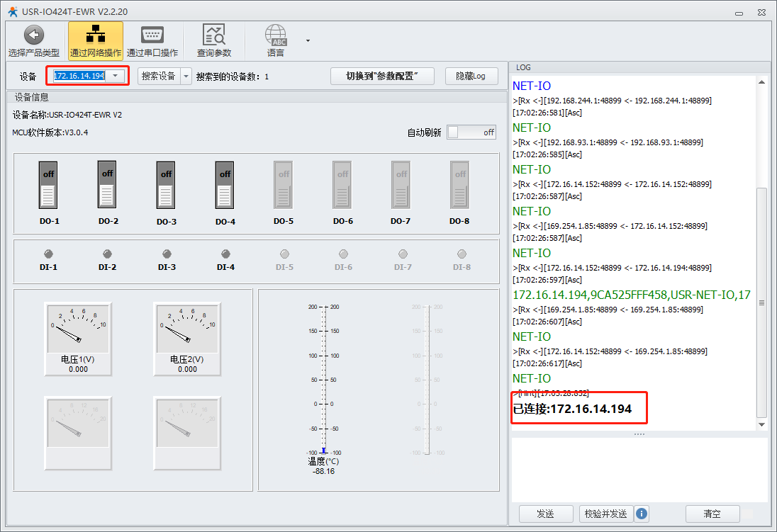Enable the 自动刷新 auto refresh switch
This screenshot has width=777, height=532.
tap(471, 132)
